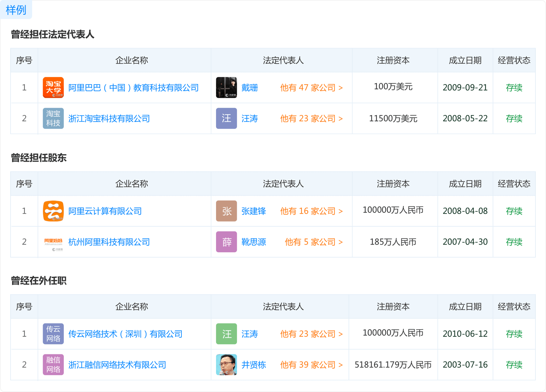Click 薛思源's purple avatar icon
The height and width of the screenshot is (392, 546).
point(226,242)
